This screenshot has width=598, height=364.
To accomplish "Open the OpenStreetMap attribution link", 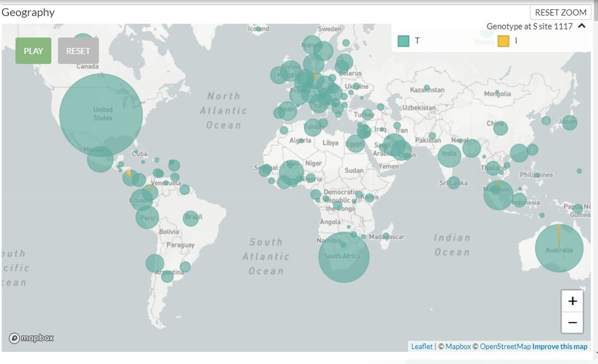I will click(505, 346).
